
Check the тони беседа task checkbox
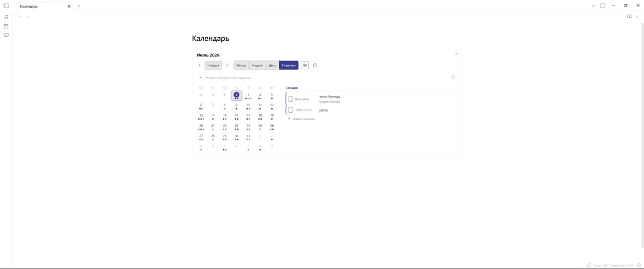pos(290,99)
